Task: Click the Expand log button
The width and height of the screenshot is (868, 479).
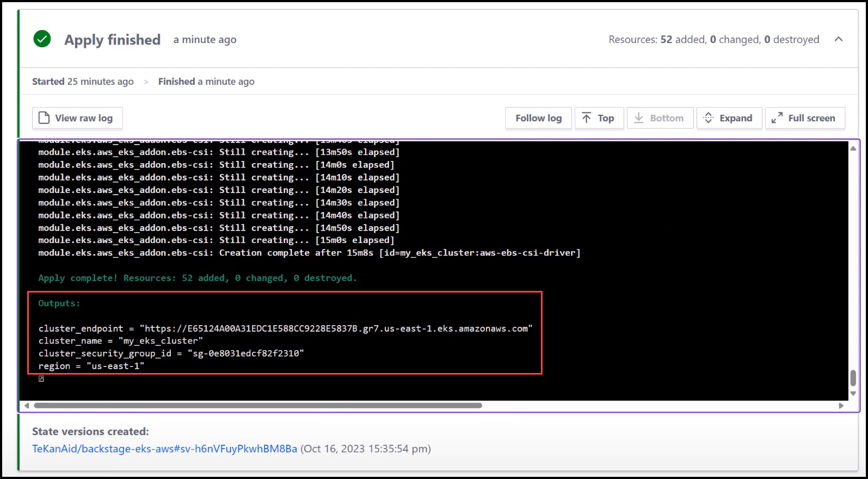Action: point(728,118)
